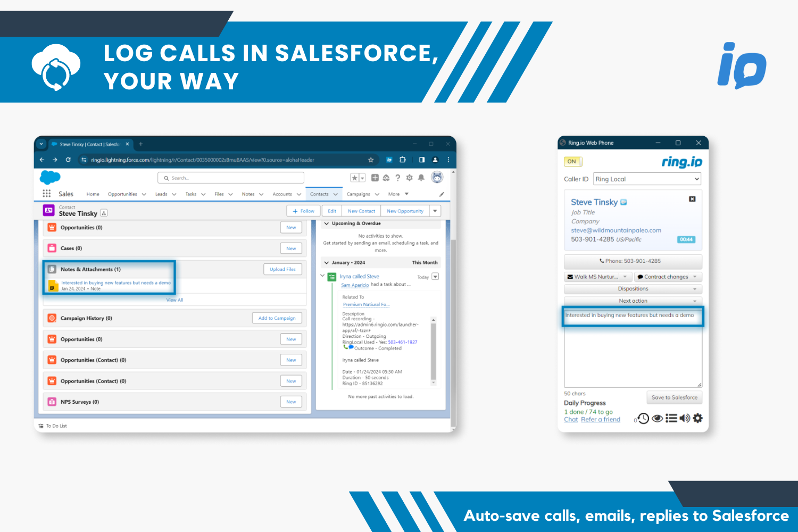Click Ring.io extension icon in browser toolbar

click(x=389, y=160)
